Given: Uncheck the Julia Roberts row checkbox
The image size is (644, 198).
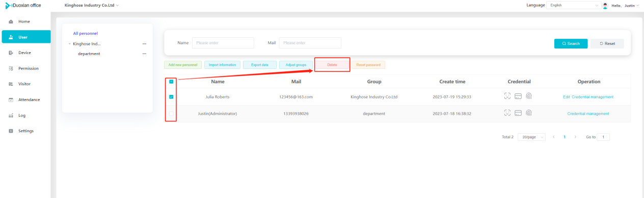Looking at the screenshot, I should pos(172,96).
